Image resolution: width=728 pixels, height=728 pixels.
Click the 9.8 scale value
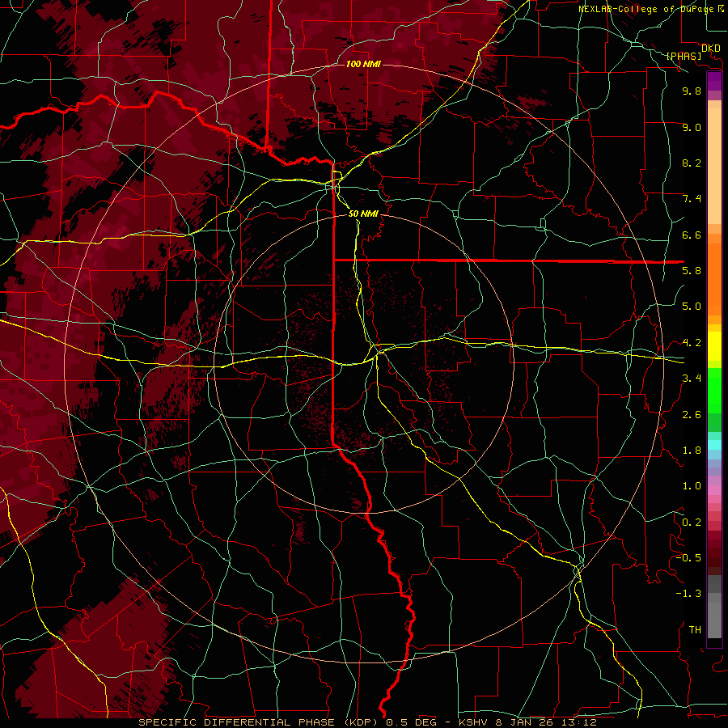[692, 91]
